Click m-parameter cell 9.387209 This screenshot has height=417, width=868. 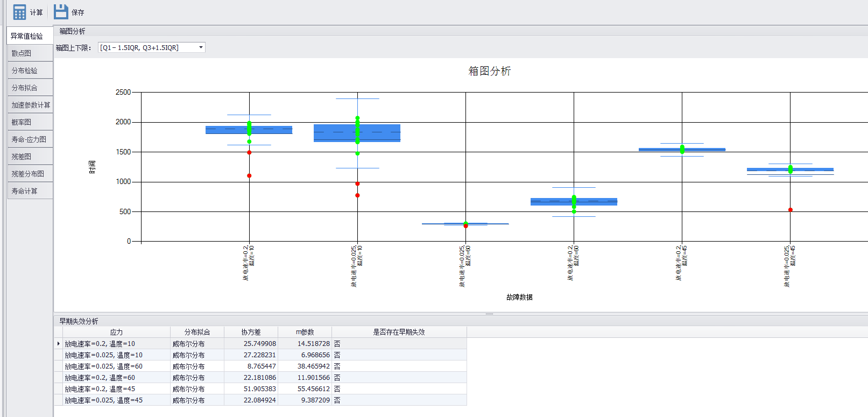point(305,400)
